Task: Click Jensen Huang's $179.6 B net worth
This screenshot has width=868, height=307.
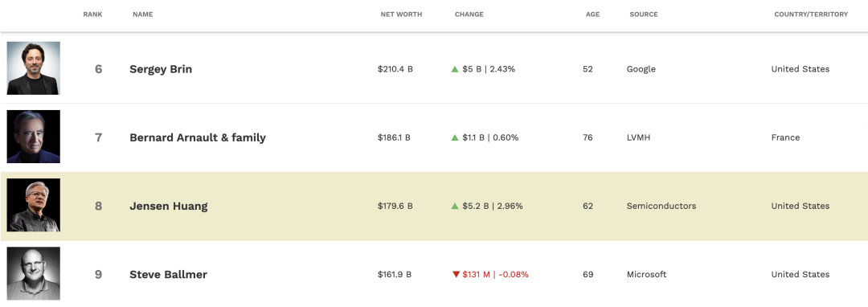Action: (395, 206)
